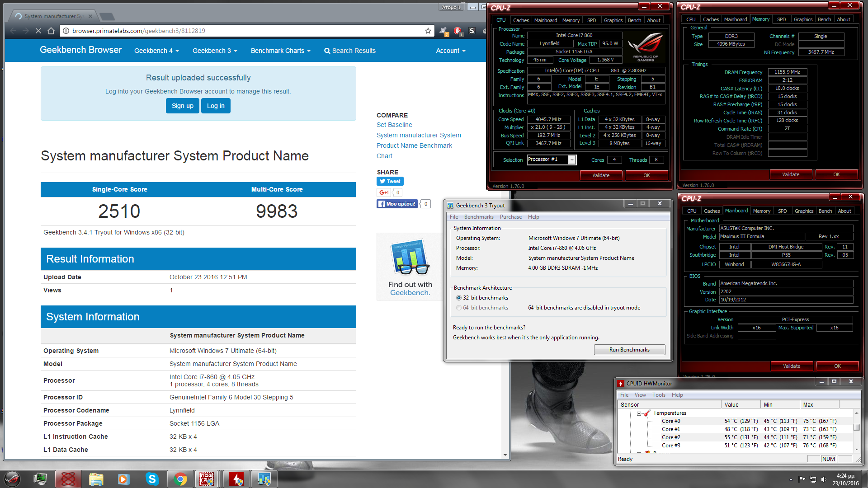The height and width of the screenshot is (488, 868).
Task: Select the disabled 64-bit benchmarks radio button
Action: [459, 308]
